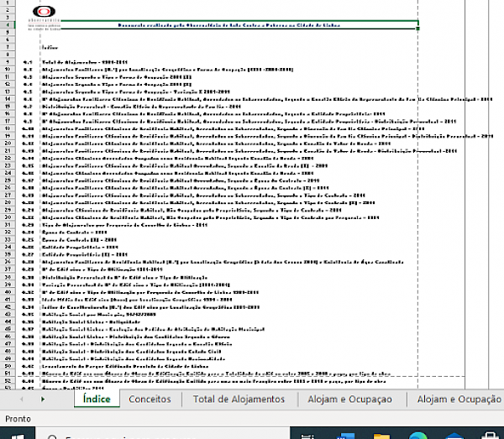Select row header 42
The width and height of the screenshot is (504, 439).
[x=8, y=306]
